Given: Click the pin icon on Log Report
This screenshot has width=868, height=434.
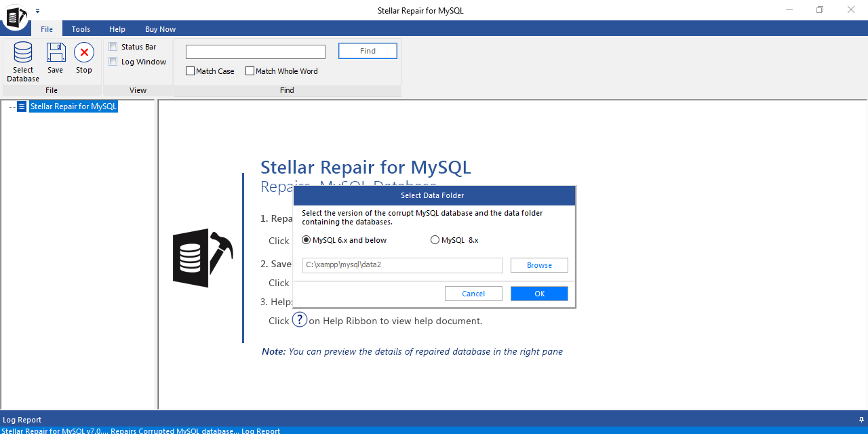Looking at the screenshot, I should 861,420.
